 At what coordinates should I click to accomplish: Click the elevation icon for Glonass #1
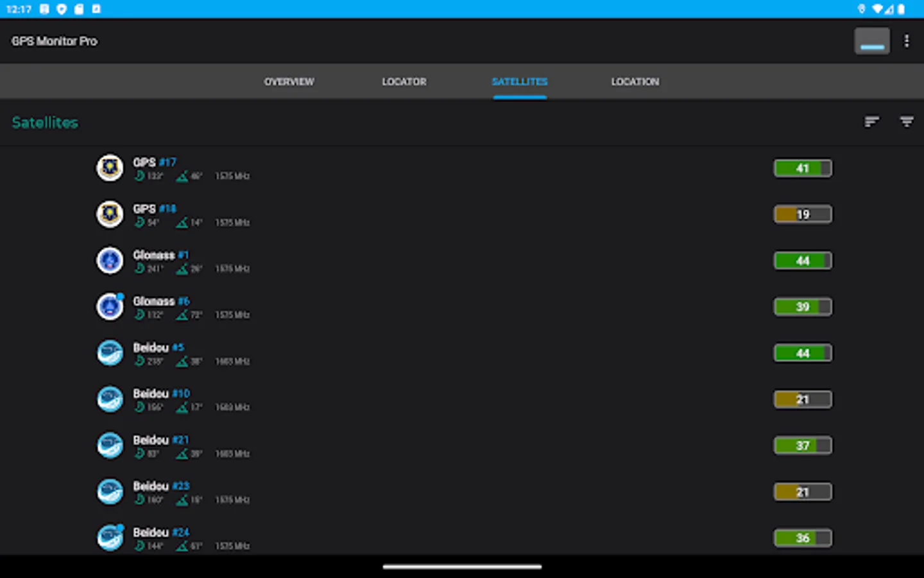click(182, 268)
